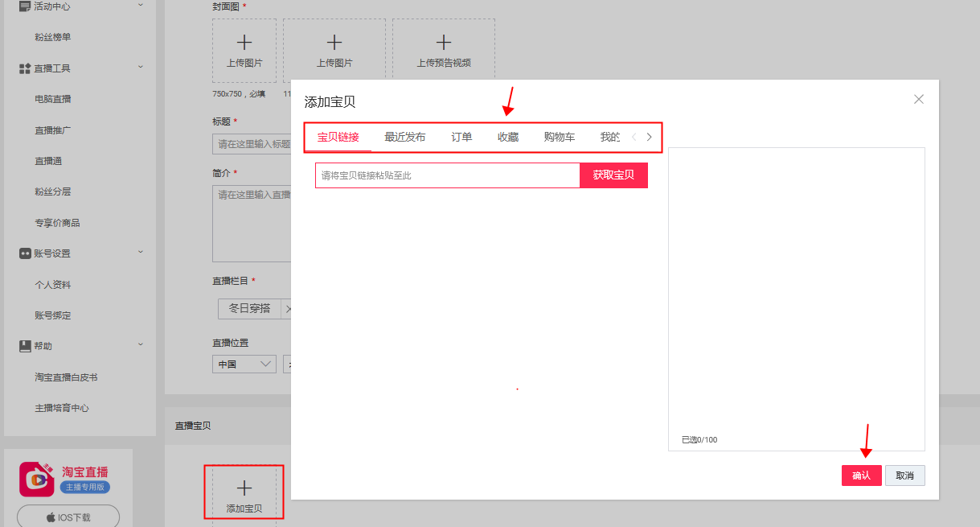
Task: Click the 账号设置 sidebar icon
Action: point(25,253)
